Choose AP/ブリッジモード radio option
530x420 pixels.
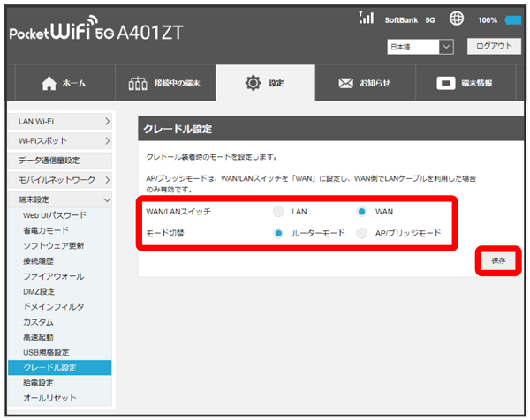362,234
